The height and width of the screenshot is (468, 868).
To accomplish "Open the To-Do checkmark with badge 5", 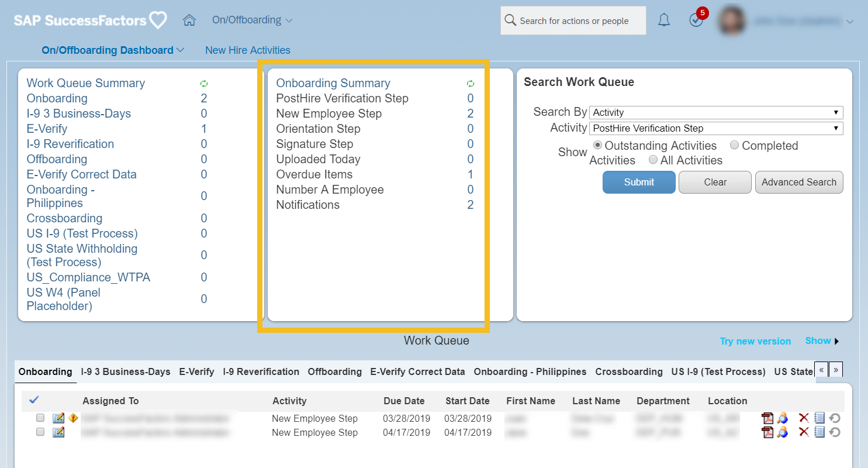I will click(x=696, y=20).
